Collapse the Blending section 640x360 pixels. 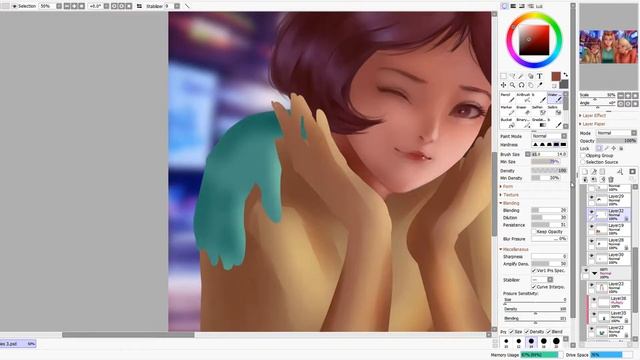point(509,203)
